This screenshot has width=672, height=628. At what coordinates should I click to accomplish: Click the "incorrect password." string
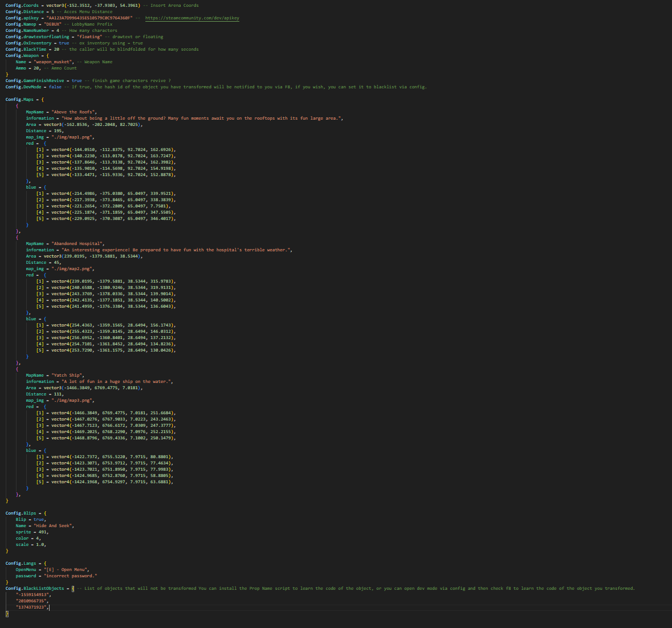(71, 576)
